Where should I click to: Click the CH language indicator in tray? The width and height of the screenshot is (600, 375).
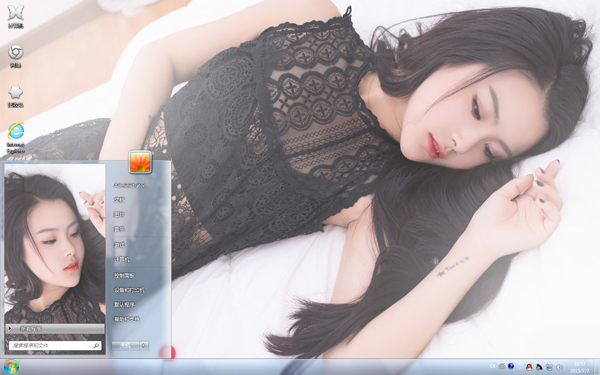coord(492,367)
